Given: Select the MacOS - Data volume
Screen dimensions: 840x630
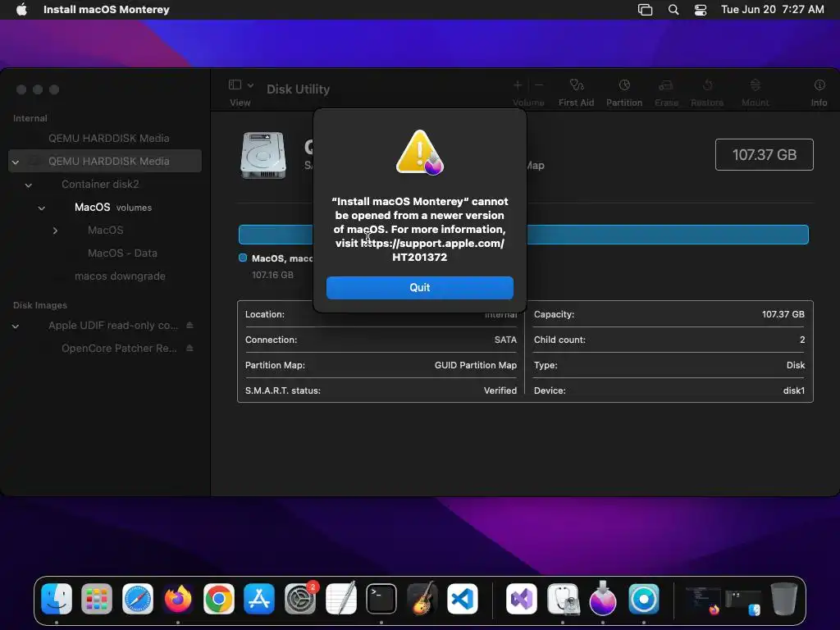Looking at the screenshot, I should (x=122, y=253).
